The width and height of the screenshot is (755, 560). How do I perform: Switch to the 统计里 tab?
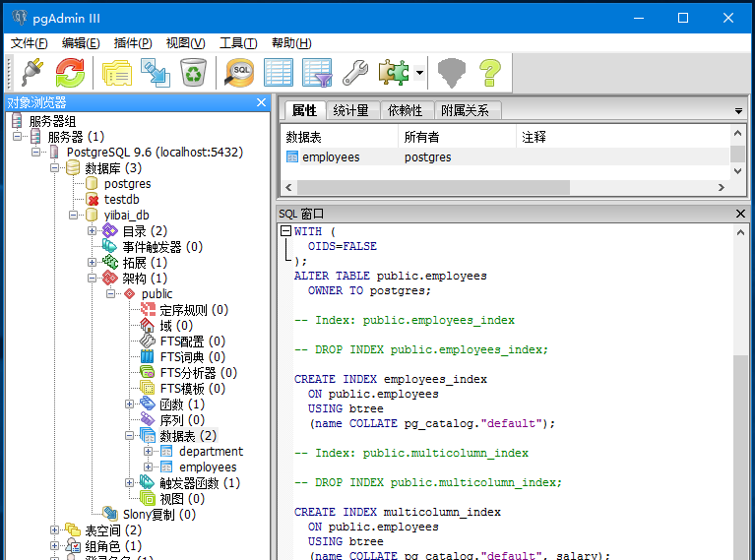pyautogui.click(x=350, y=110)
